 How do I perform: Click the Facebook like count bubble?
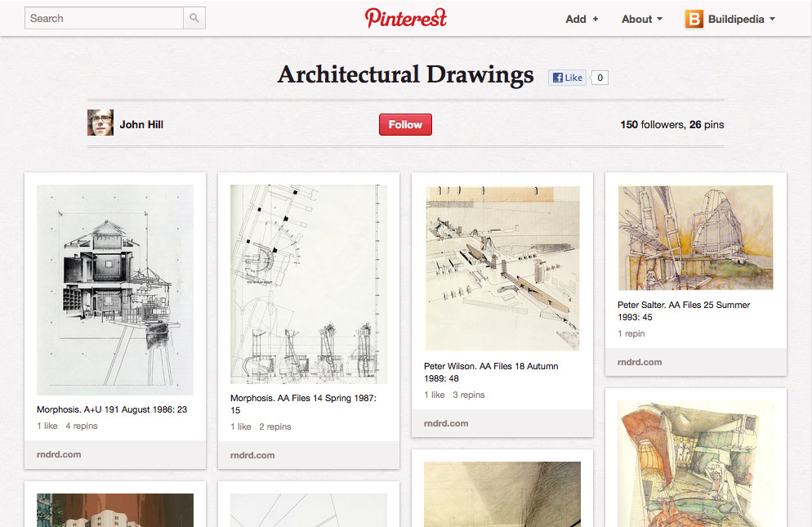(x=600, y=78)
